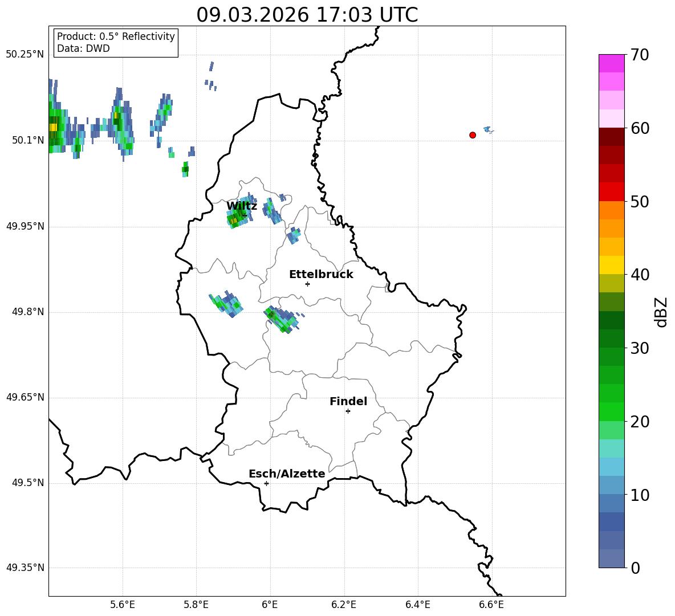Click the yellow 40 dBZ colorbar segment
The width and height of the screenshot is (675, 616).
[611, 264]
